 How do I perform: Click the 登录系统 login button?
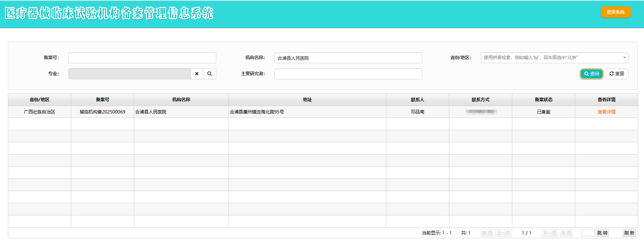615,12
